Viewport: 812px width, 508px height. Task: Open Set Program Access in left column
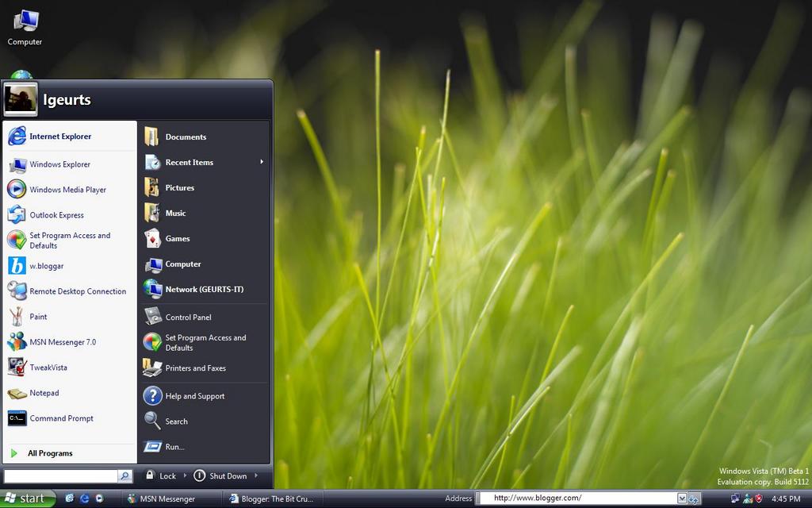(70, 241)
